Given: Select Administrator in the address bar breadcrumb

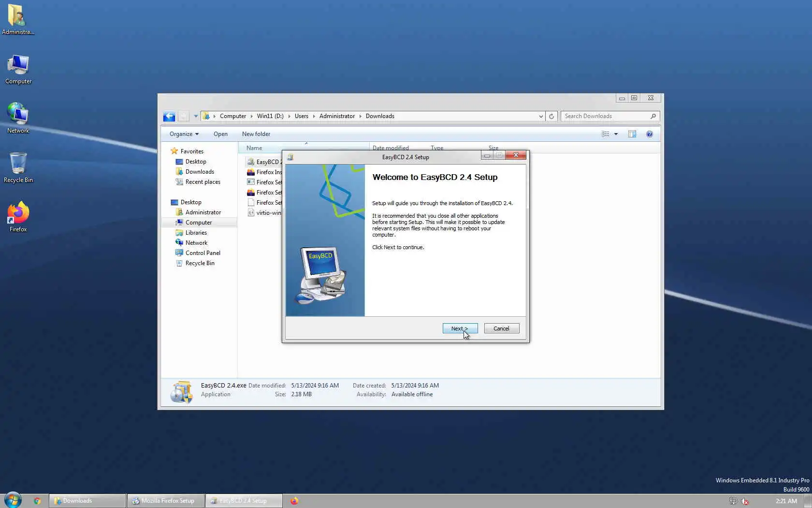Looking at the screenshot, I should point(337,116).
